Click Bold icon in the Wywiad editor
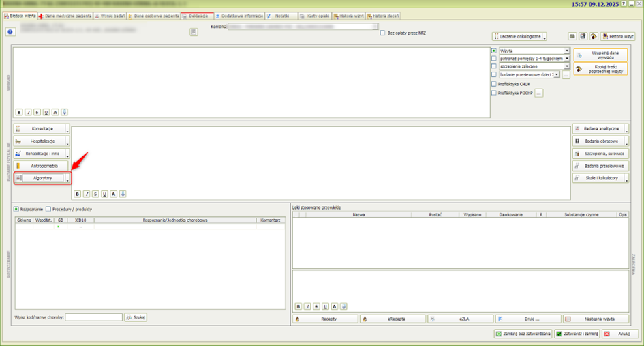This screenshot has height=346, width=644. [x=19, y=112]
